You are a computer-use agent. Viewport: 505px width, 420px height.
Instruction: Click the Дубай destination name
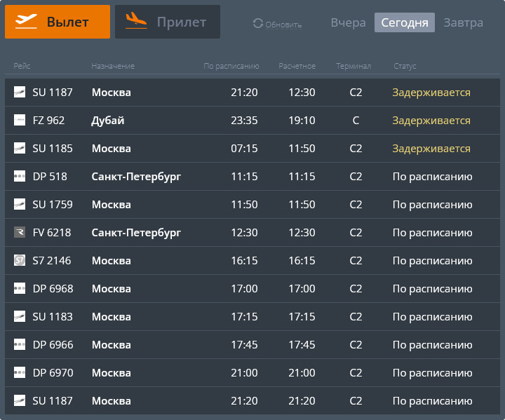click(x=108, y=121)
